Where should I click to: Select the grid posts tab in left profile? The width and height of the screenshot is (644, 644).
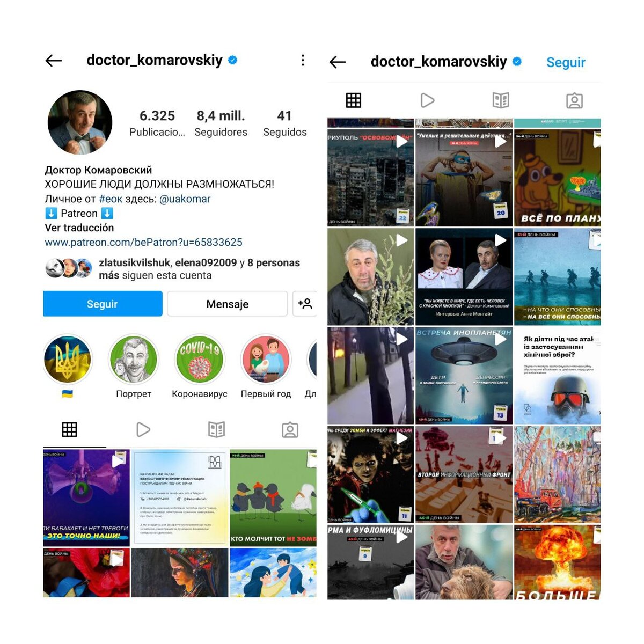point(70,429)
